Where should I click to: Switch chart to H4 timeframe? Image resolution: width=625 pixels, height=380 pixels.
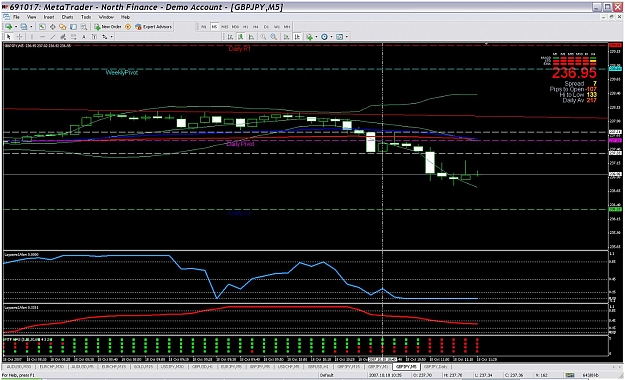(x=256, y=27)
